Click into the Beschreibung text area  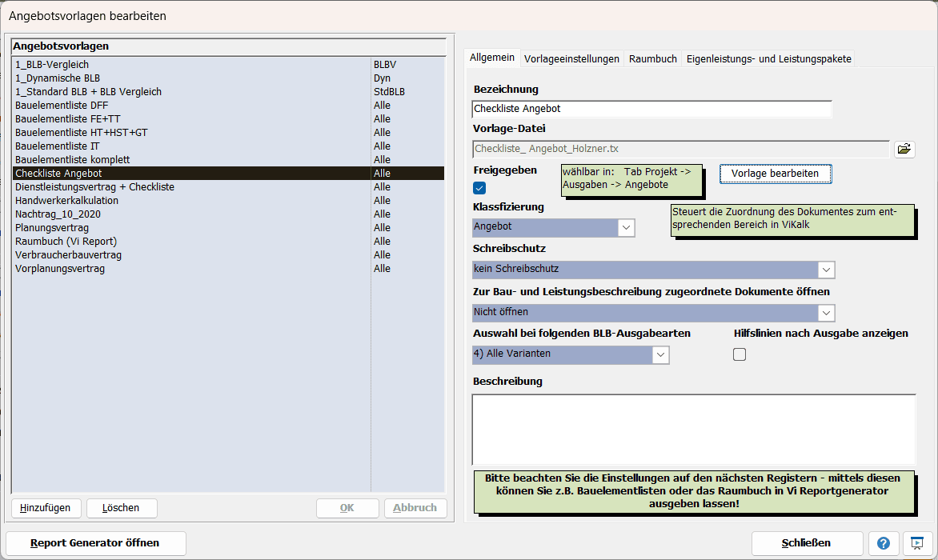coord(694,429)
